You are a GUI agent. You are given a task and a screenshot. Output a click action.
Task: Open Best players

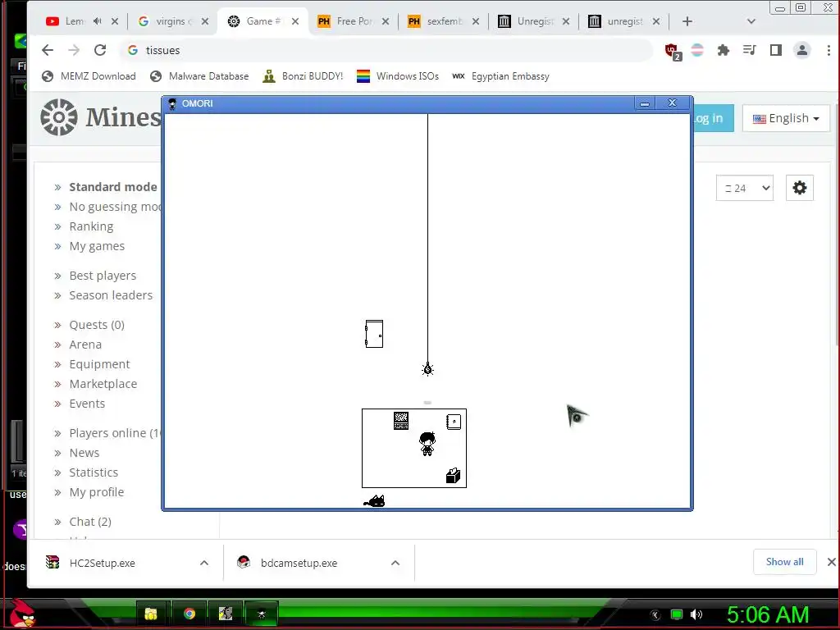[103, 276]
